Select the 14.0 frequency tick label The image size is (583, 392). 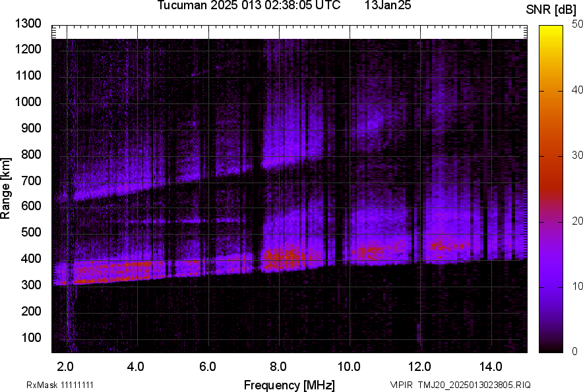pos(490,366)
